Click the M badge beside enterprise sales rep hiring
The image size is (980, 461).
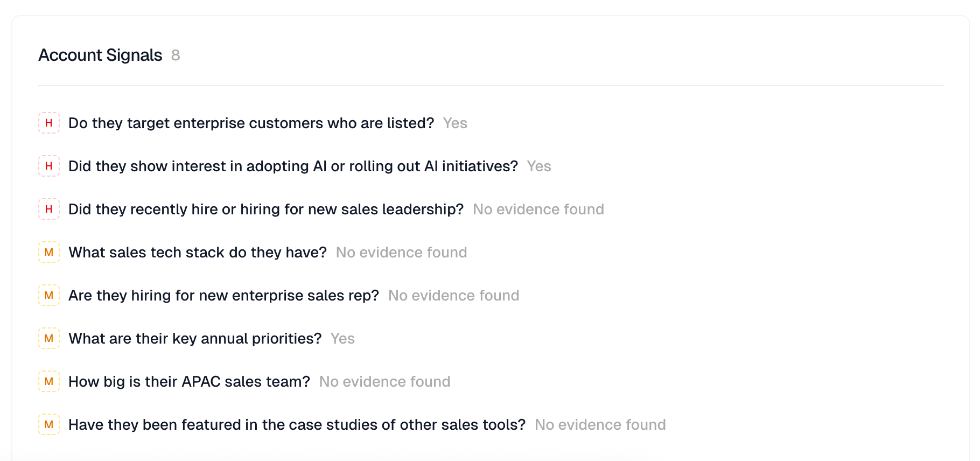click(49, 295)
